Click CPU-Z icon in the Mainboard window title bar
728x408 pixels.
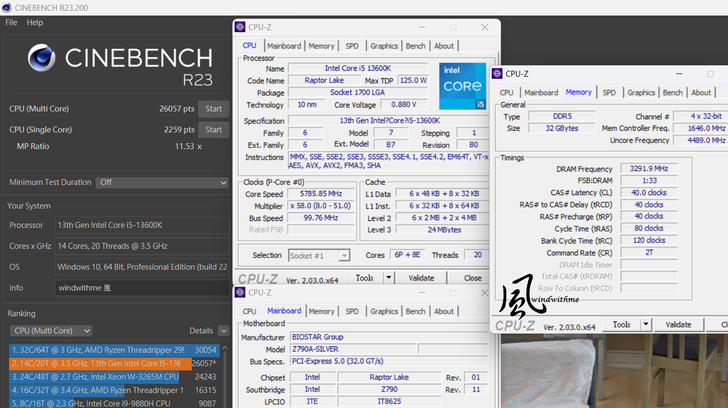click(x=240, y=292)
